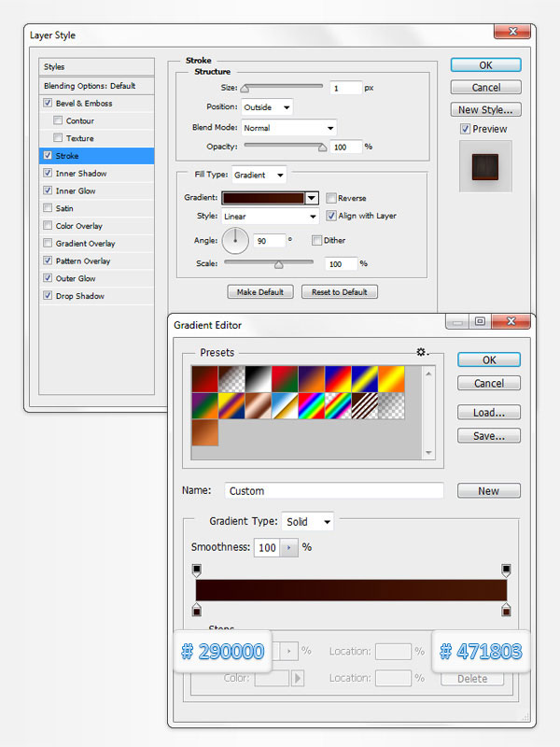
Task: Select Pattern Overlay in styles list
Action: [x=83, y=261]
